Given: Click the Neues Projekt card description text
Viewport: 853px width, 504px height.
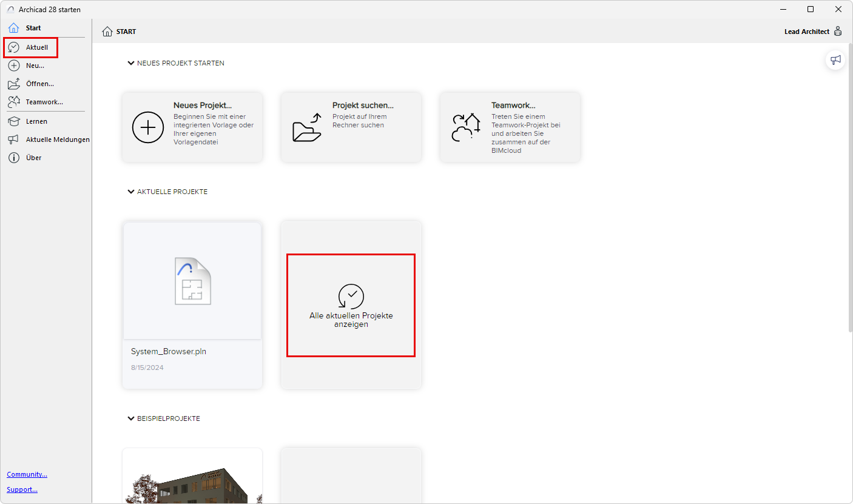Looking at the screenshot, I should tap(214, 129).
